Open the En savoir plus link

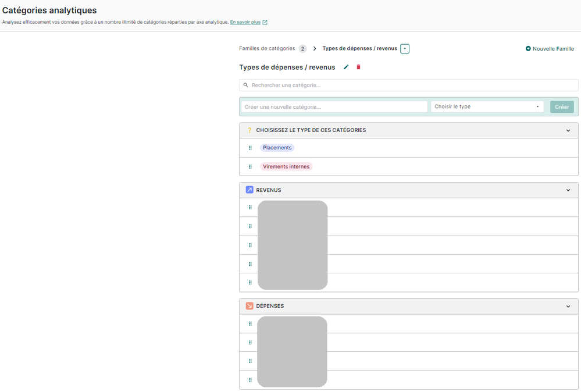245,22
